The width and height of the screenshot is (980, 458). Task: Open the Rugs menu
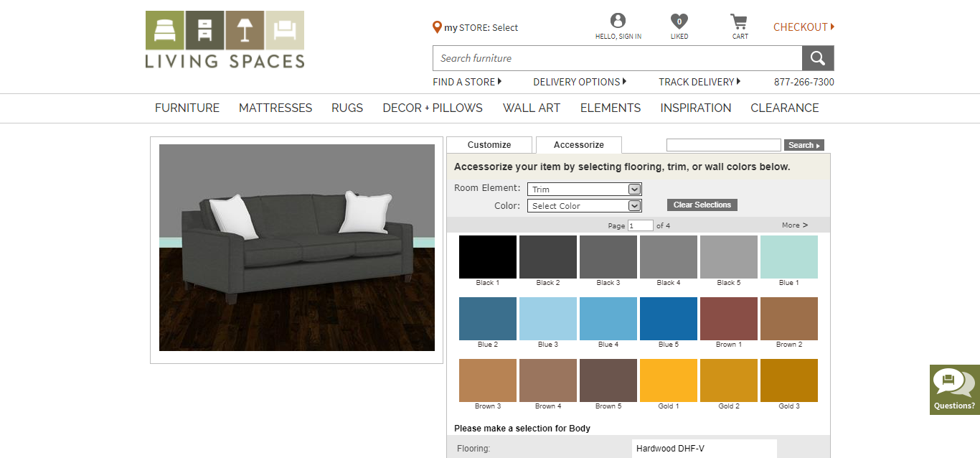coord(347,108)
